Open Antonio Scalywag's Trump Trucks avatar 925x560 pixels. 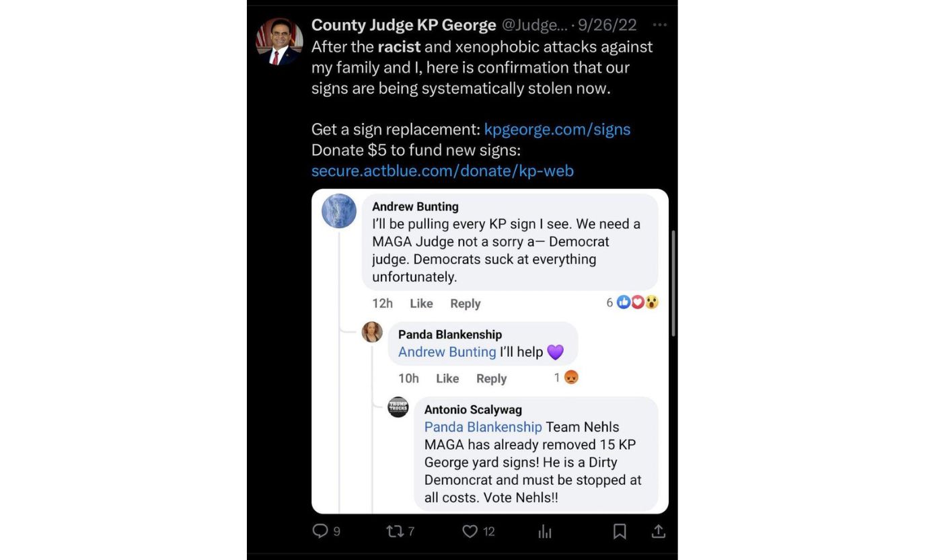point(398,407)
